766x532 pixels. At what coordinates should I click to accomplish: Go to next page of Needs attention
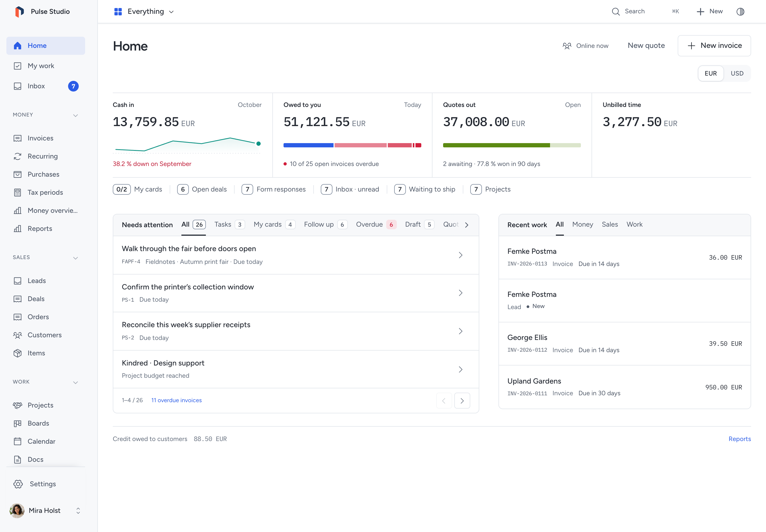pos(462,401)
